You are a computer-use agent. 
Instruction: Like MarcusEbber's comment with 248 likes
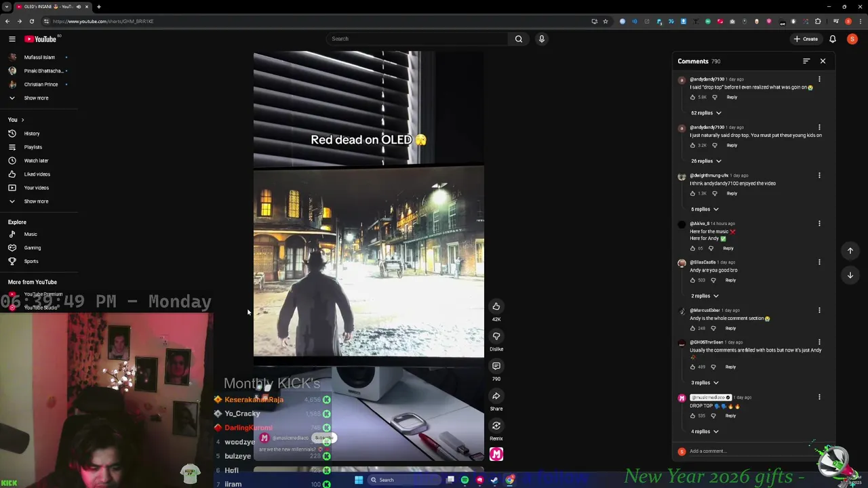pyautogui.click(x=692, y=328)
